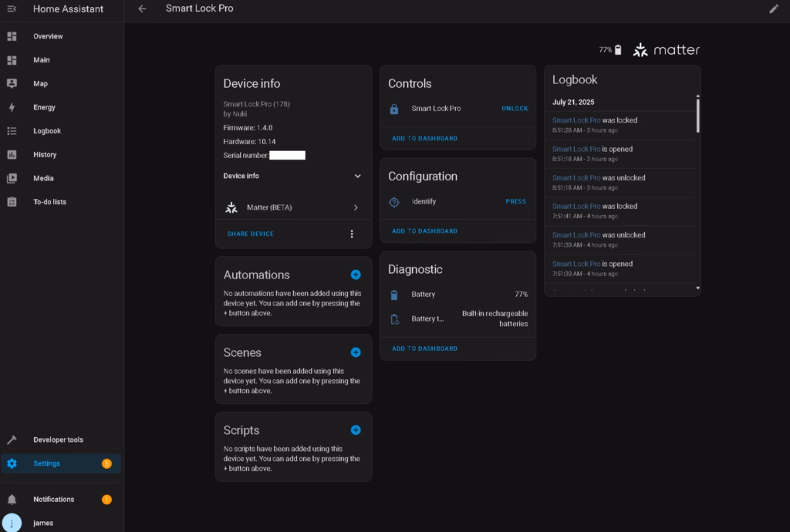
Task: Expand the Device info chevron
Action: click(x=357, y=176)
